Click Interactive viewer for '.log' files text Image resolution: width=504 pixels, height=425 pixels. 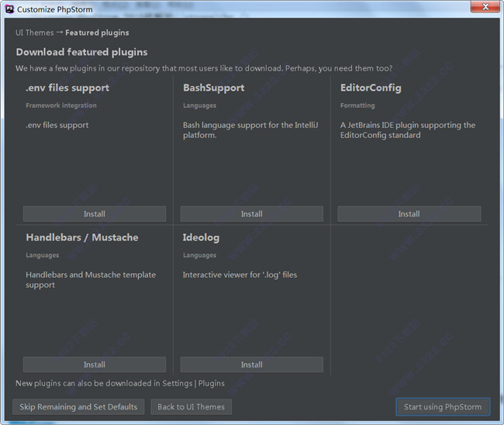[240, 275]
